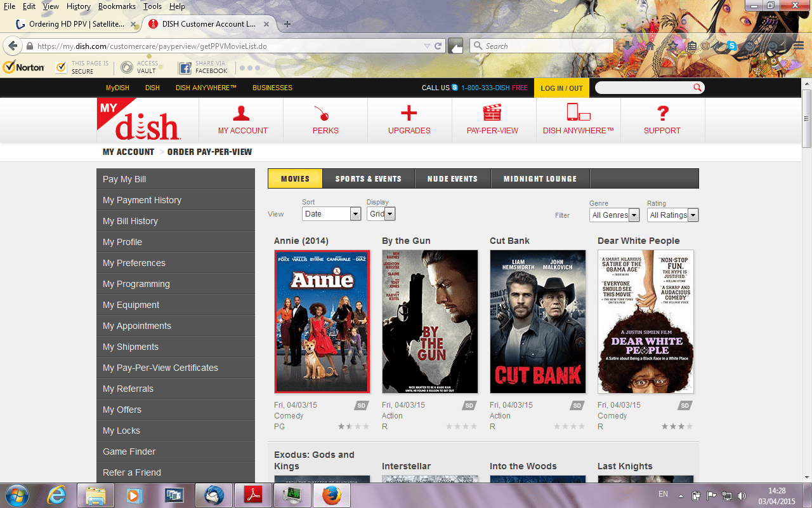812x508 pixels.
Task: Click the Cut Bank movie poster
Action: tap(538, 321)
